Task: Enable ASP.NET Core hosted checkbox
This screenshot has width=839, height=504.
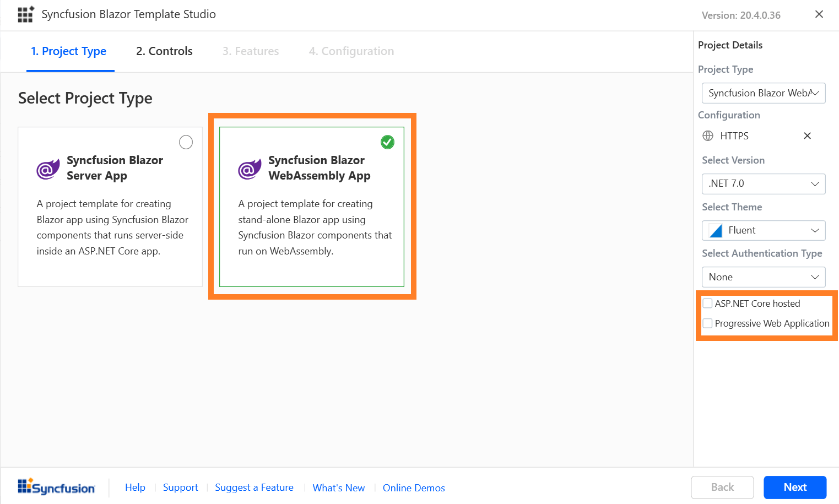Action: [708, 304]
